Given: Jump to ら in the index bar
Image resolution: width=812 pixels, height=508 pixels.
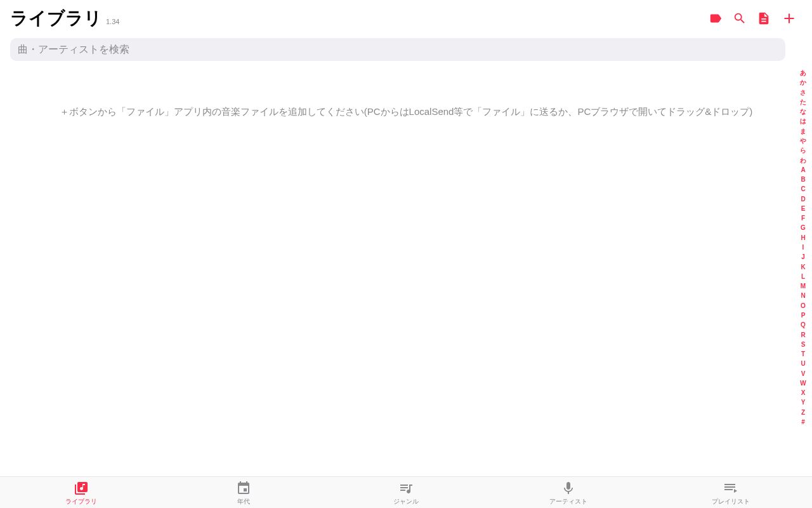Looking at the screenshot, I should [803, 150].
